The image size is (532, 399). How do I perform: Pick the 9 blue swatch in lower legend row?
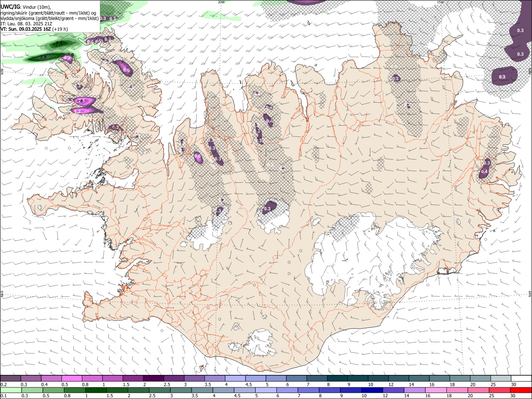pos(350,390)
